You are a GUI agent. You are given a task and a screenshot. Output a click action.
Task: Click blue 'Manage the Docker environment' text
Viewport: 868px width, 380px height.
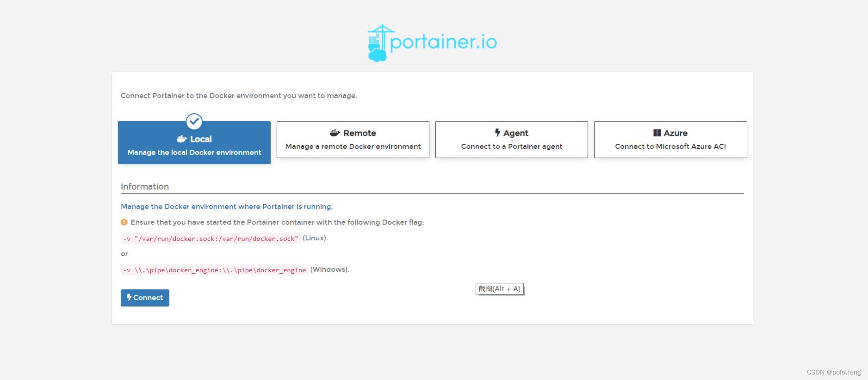pyautogui.click(x=227, y=207)
